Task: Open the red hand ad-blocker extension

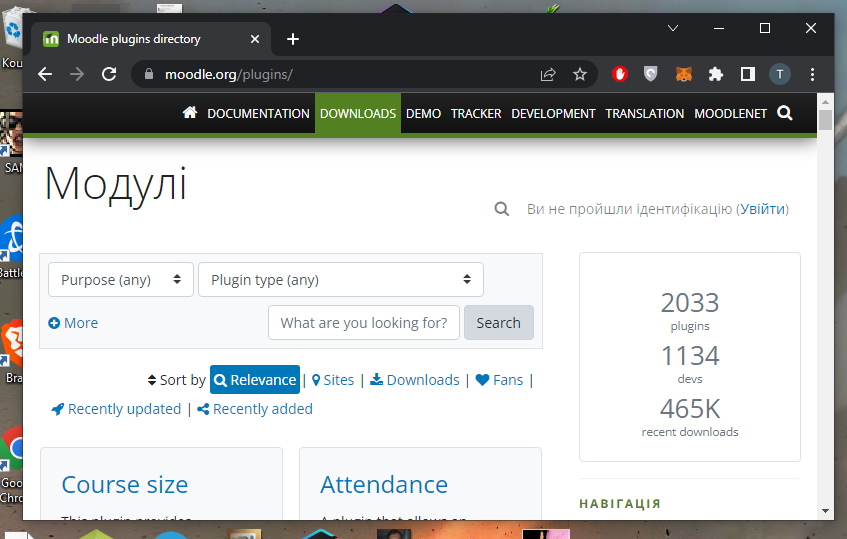Action: pyautogui.click(x=620, y=74)
